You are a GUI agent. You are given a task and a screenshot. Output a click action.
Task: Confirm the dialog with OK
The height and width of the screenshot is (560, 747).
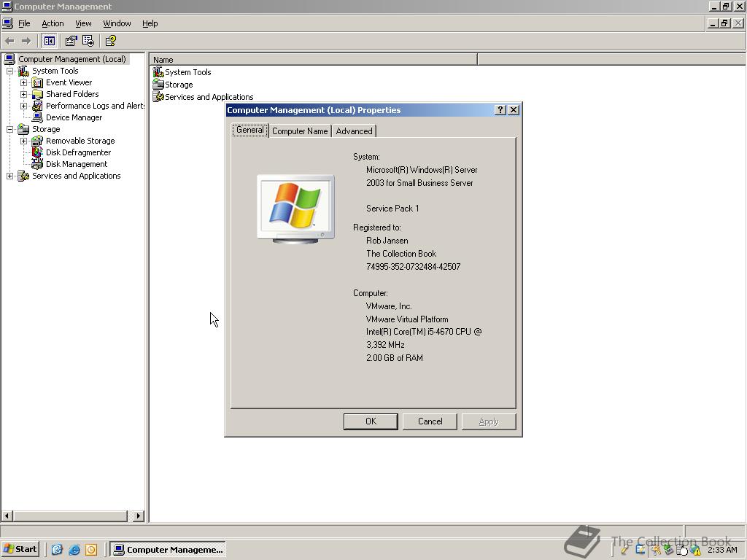pyautogui.click(x=371, y=421)
